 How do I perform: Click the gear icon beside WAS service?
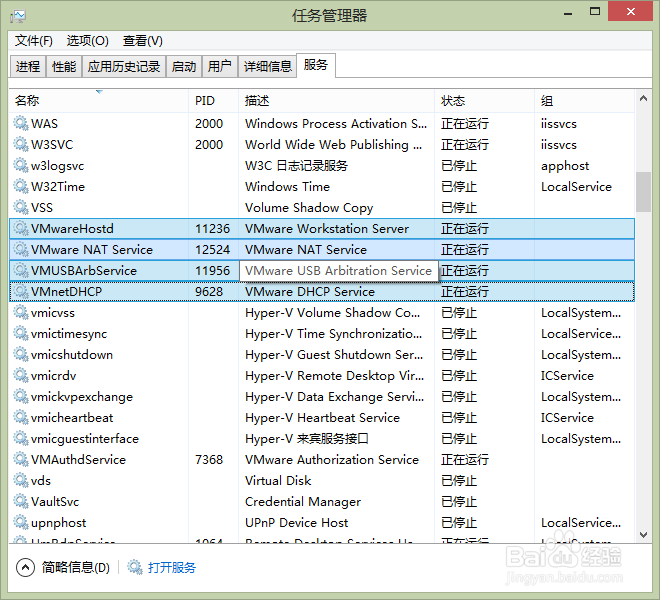point(20,123)
